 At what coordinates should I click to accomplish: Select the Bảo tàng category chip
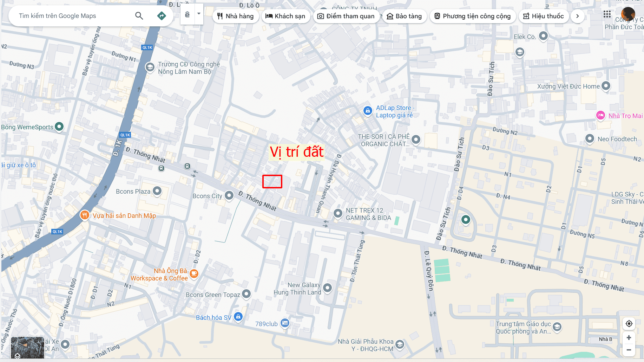click(x=404, y=16)
